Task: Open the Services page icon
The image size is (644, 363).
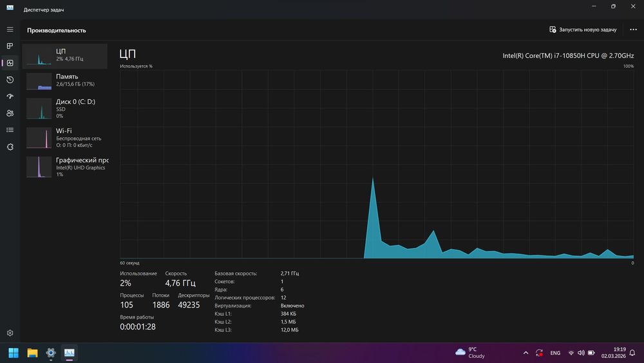Action: pos(10,147)
